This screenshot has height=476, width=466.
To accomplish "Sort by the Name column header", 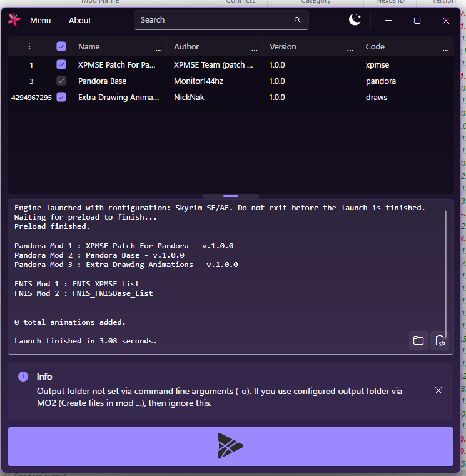I will click(x=89, y=46).
